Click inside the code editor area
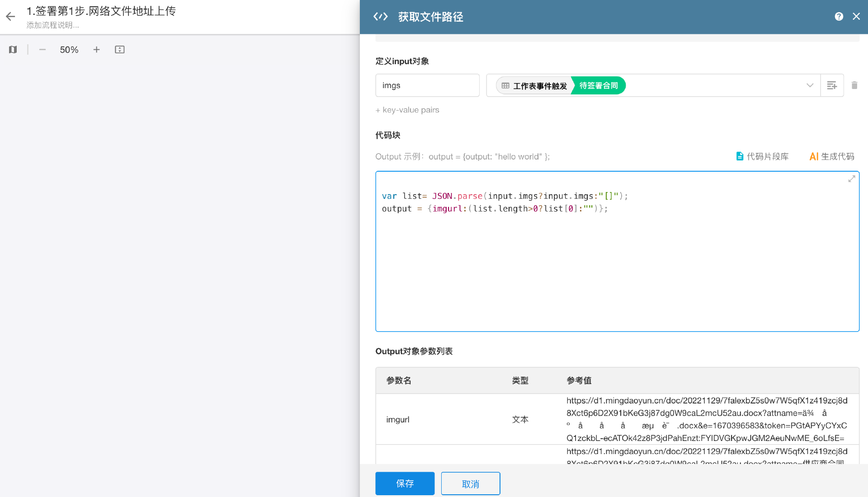 pos(617,271)
